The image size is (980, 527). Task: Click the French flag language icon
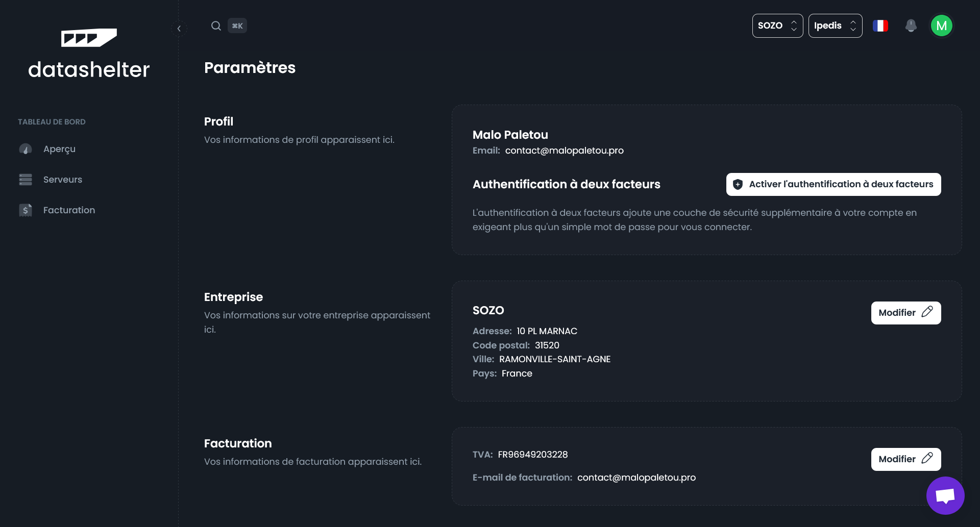point(880,26)
